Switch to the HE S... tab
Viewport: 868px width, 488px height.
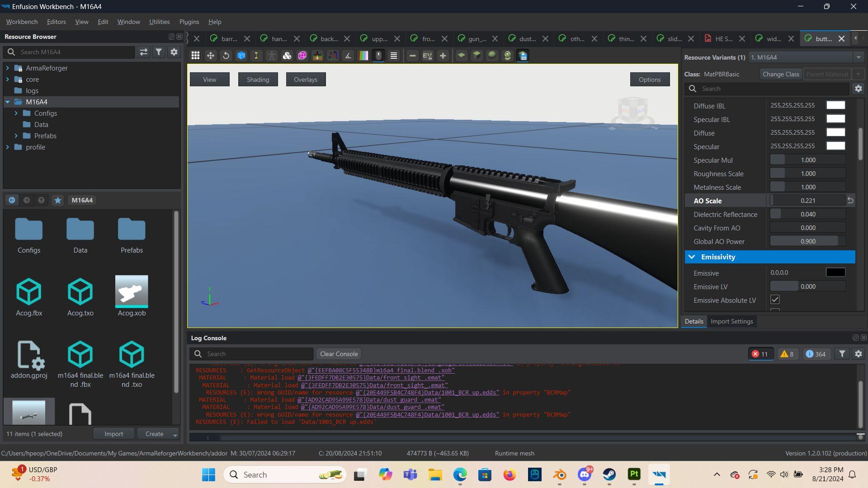(x=723, y=39)
